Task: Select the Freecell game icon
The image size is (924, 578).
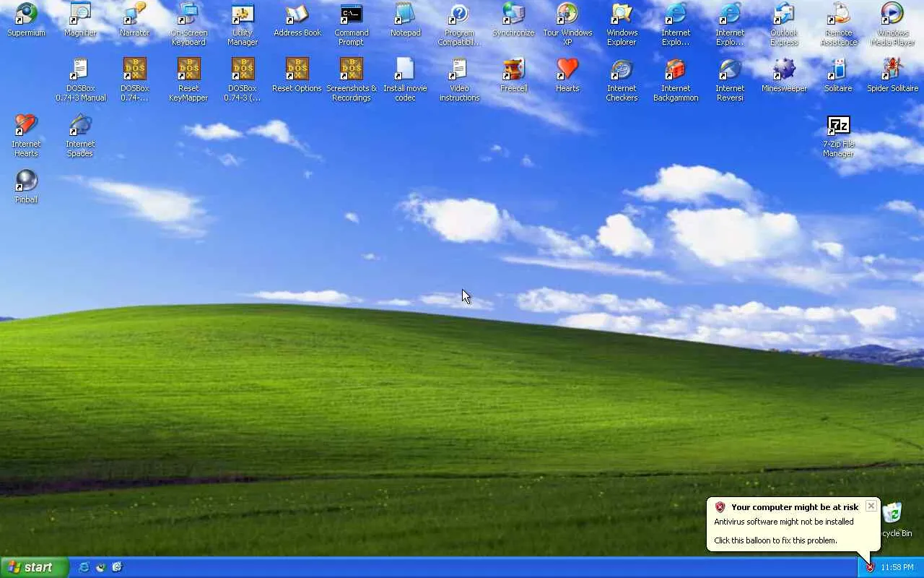Action: click(513, 76)
